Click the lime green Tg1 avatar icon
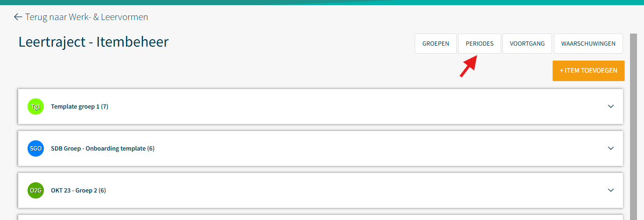This screenshot has height=220, width=644. 35,107
